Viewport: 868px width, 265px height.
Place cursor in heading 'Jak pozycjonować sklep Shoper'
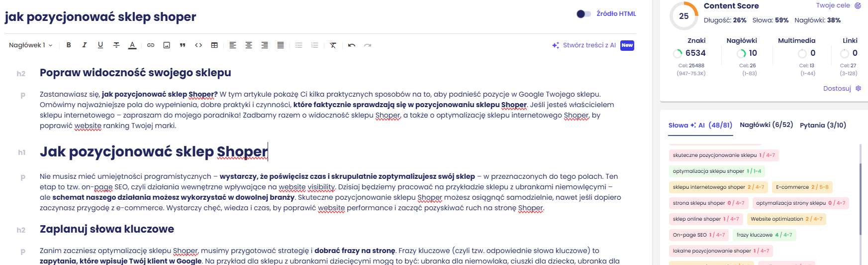click(x=154, y=151)
